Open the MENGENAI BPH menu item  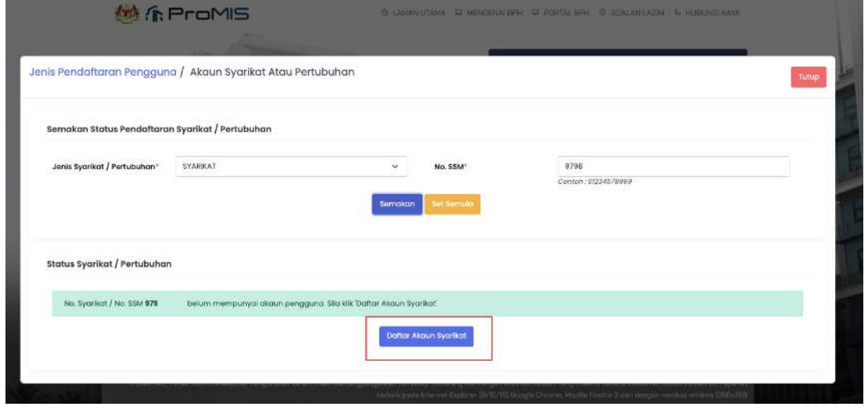coord(488,13)
